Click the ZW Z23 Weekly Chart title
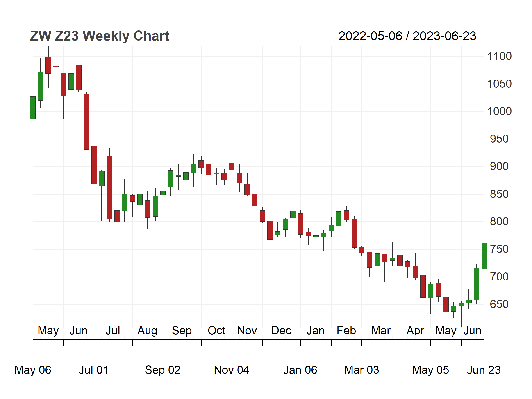This screenshot has width=532, height=399. 99,36
